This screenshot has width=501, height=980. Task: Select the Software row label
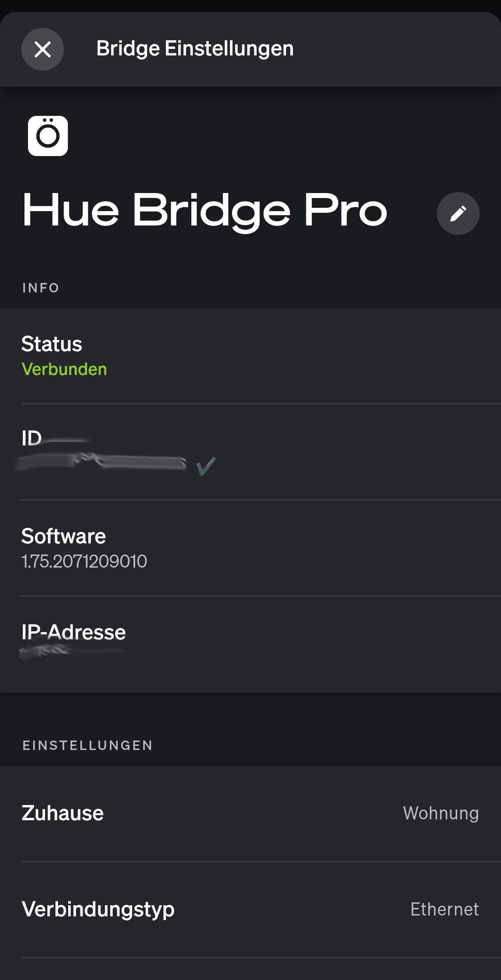click(63, 536)
